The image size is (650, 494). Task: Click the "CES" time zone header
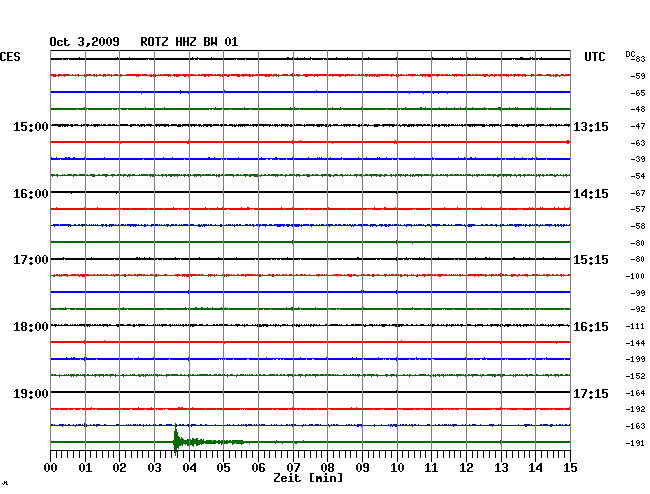(x=10, y=57)
